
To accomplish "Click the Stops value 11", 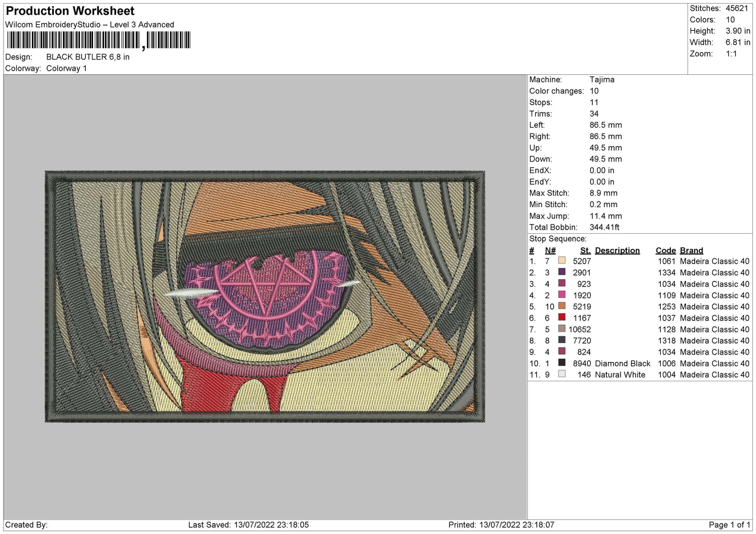I will click(x=594, y=103).
